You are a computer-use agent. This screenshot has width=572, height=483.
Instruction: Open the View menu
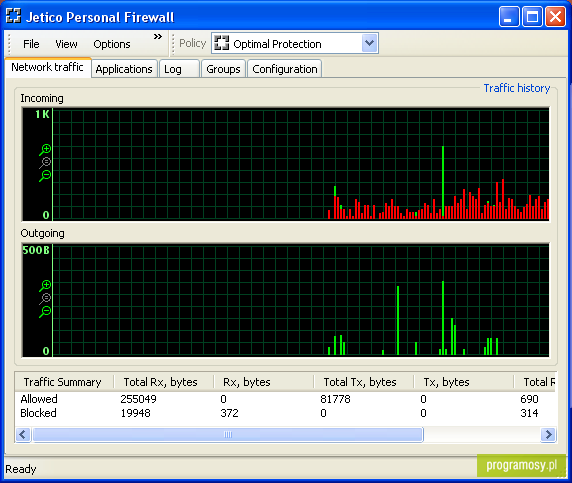[x=66, y=44]
